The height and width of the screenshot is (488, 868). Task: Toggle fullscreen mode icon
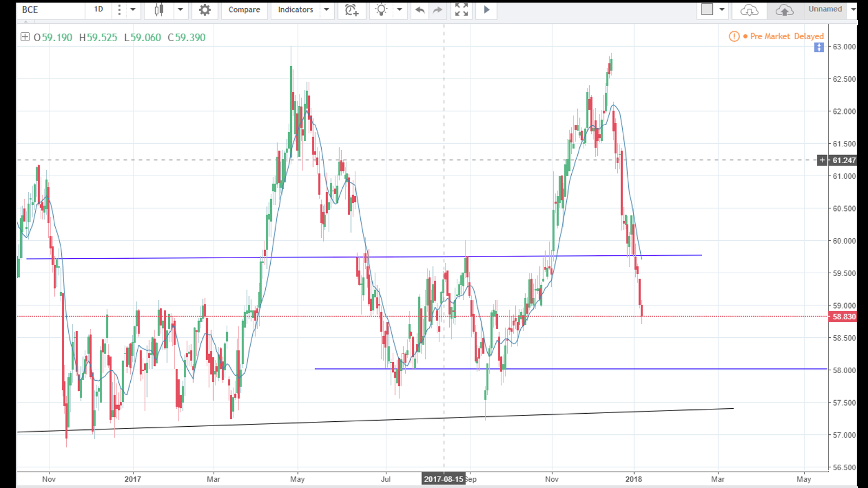tap(461, 10)
